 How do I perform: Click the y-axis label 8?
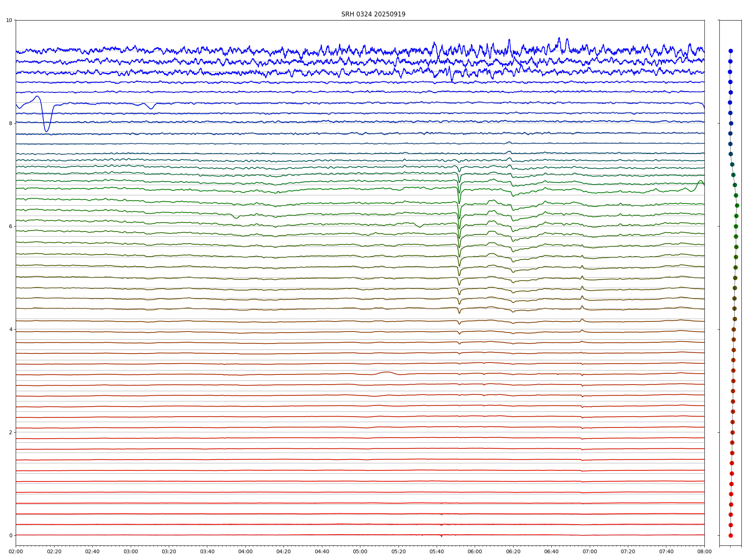click(10, 123)
